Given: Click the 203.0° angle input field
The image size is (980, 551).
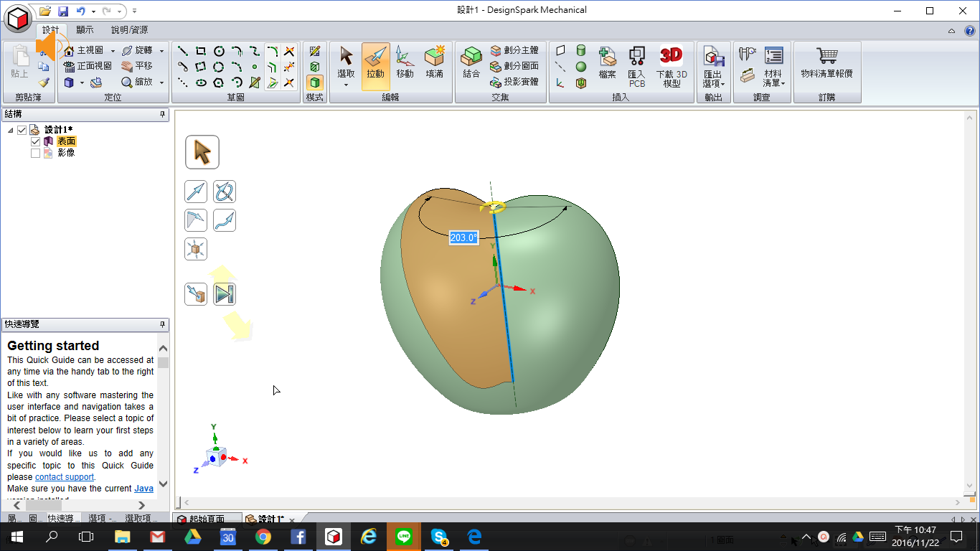Looking at the screenshot, I should [463, 237].
